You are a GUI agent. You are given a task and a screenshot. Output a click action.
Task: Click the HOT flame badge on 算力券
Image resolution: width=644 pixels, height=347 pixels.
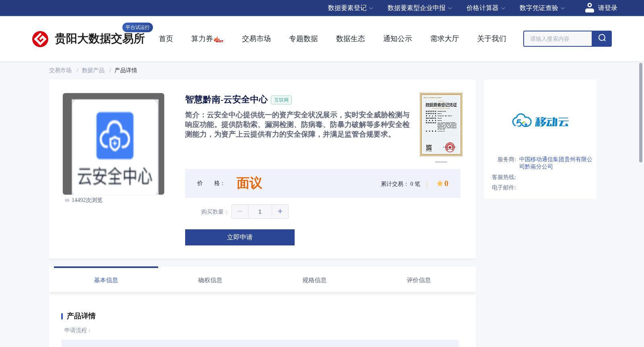[x=219, y=40]
